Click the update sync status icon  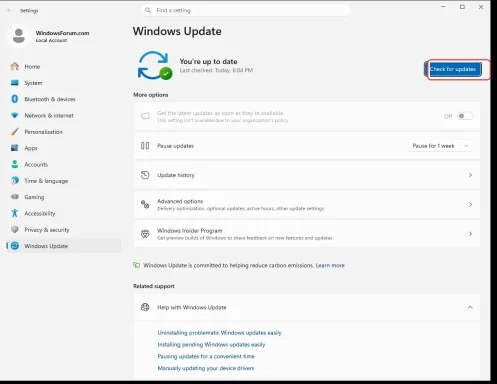tap(155, 65)
